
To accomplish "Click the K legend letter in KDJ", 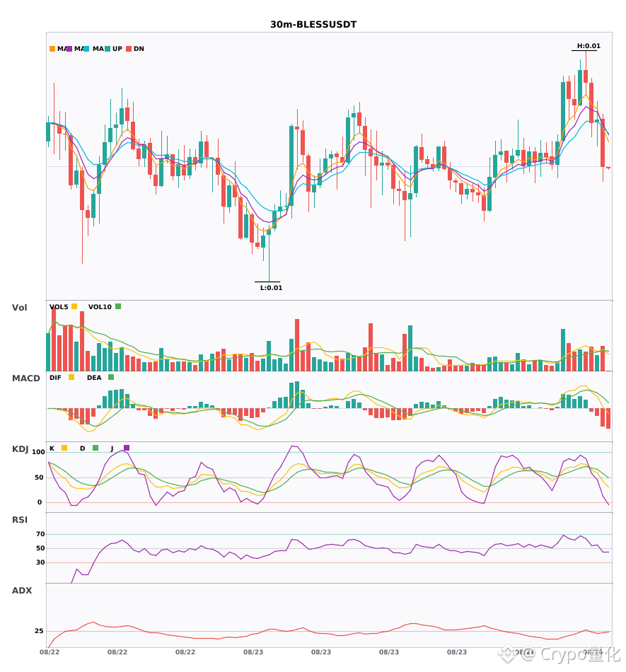I will click(52, 448).
